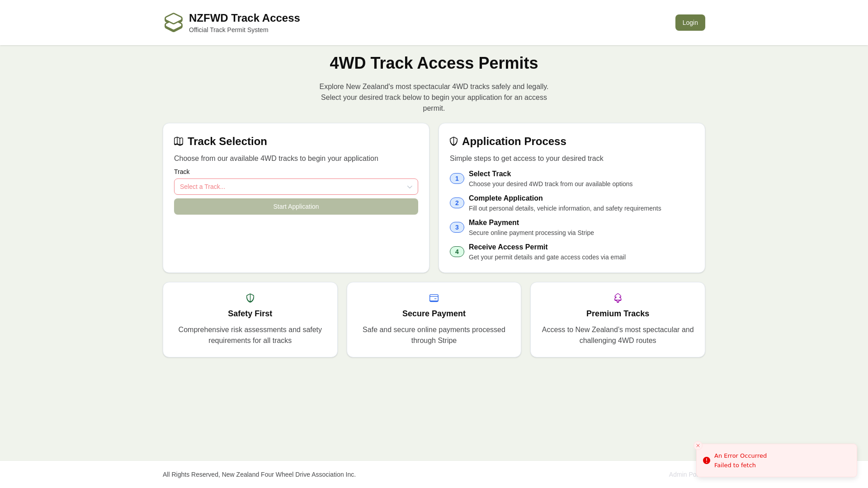Click 'Choose your desired 4WD track' step description
The height and width of the screenshot is (488, 868).
(551, 184)
